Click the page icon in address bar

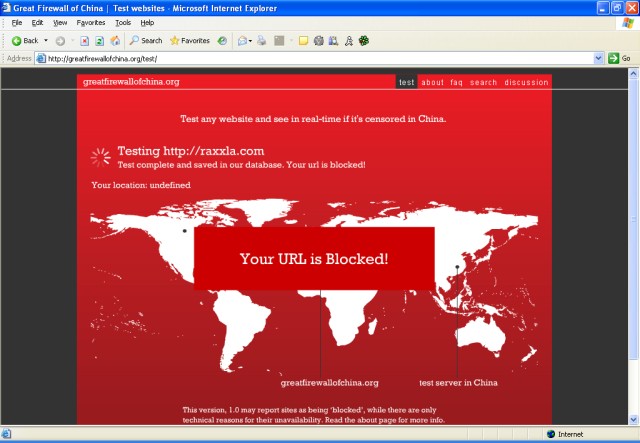[41, 58]
